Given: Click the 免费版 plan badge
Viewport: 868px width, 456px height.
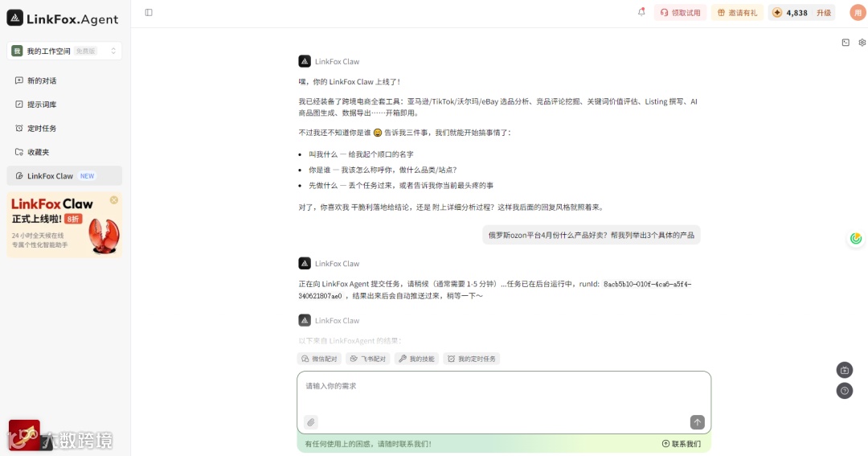Looking at the screenshot, I should [x=85, y=51].
